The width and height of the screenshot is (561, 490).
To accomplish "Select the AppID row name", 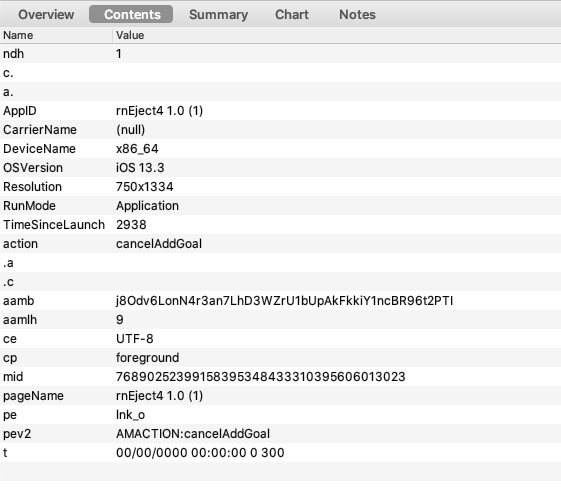I will tap(20, 111).
